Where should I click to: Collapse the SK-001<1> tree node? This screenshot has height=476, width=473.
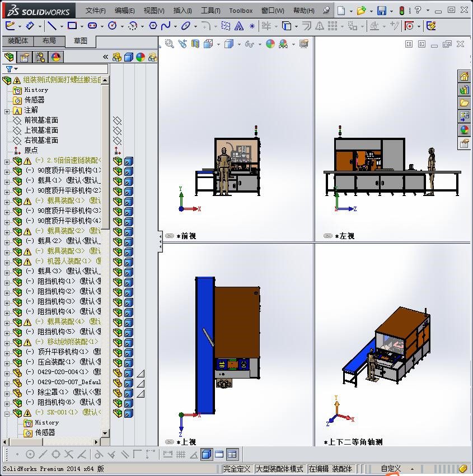7,414
